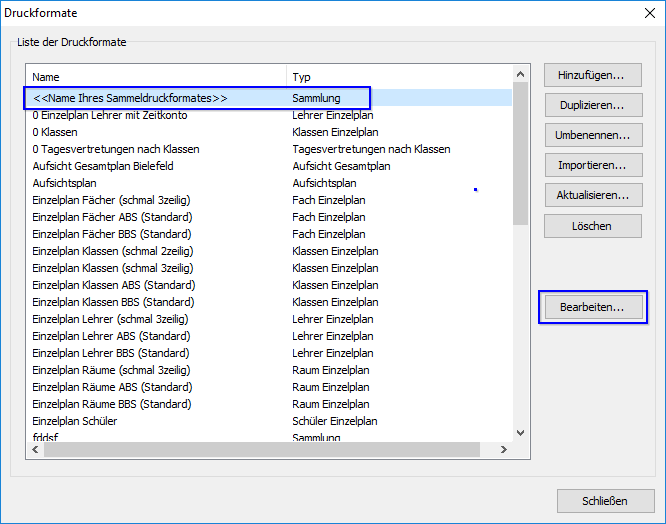Select '0 Einzelplan Lehrer mit Zeitkonto'

click(x=110, y=115)
